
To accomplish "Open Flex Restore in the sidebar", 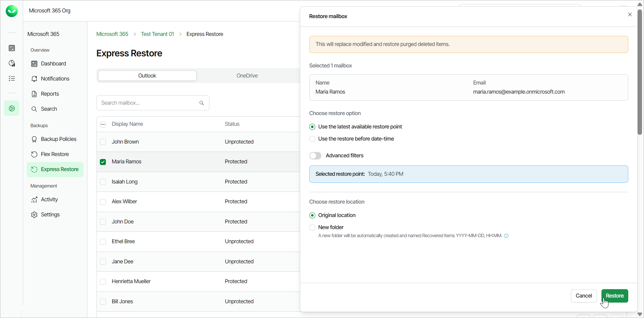I will coord(55,154).
